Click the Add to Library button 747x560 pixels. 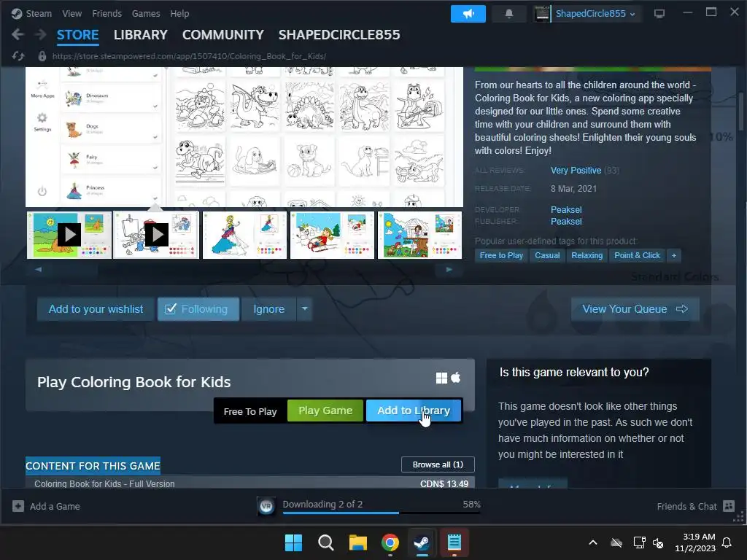point(414,411)
